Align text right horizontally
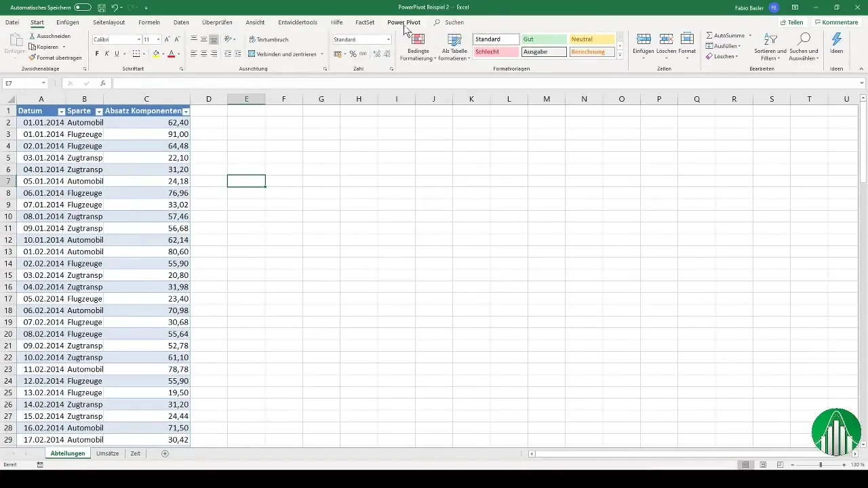The image size is (868, 488). pyautogui.click(x=214, y=54)
